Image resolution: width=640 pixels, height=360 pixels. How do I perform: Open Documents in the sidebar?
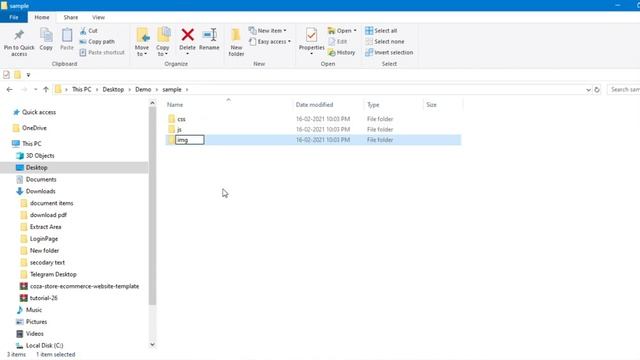(x=41, y=179)
